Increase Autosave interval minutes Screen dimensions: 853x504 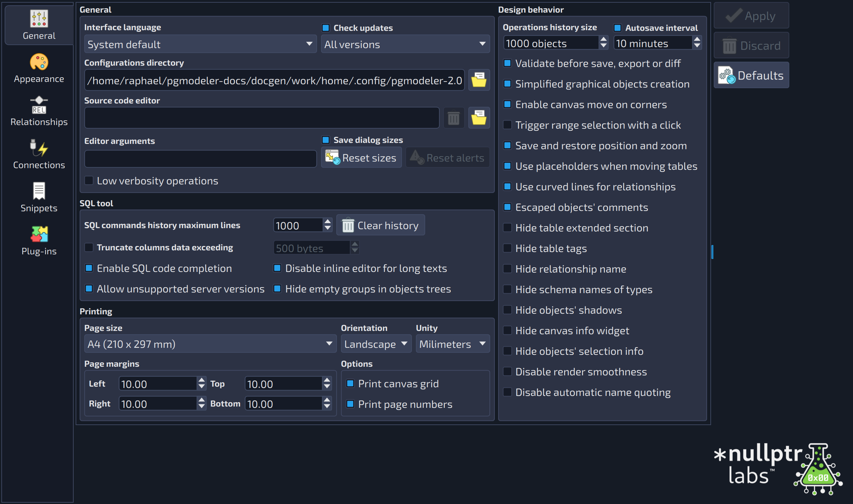[x=697, y=39]
